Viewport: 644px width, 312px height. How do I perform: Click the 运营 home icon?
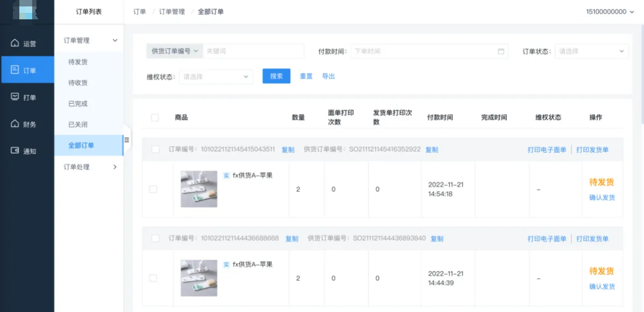15,43
